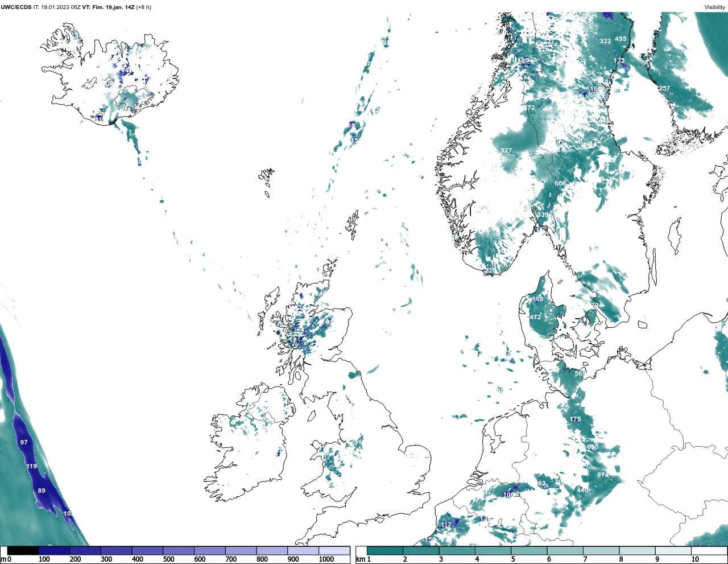The width and height of the screenshot is (728, 564).
Task: Click the '97' value in the Atlantic fog band
Action: point(24,442)
